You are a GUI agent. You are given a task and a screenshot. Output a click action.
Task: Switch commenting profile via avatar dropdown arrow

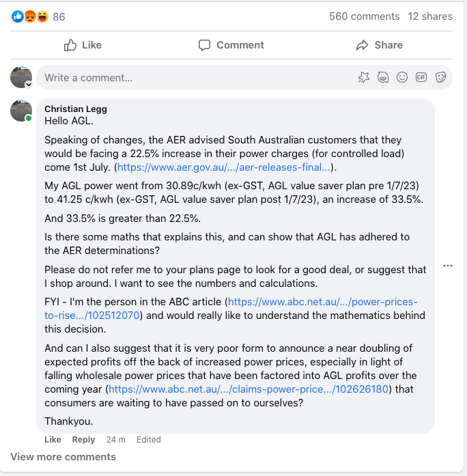click(29, 84)
